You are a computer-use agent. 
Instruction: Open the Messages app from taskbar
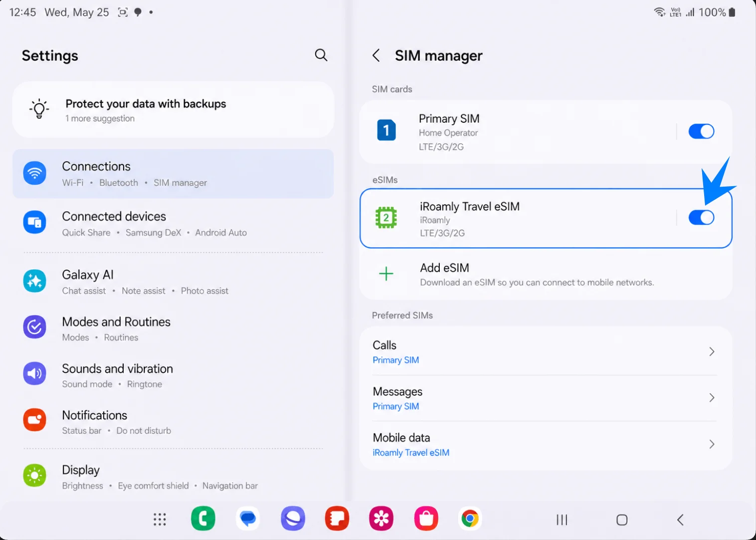click(x=248, y=519)
